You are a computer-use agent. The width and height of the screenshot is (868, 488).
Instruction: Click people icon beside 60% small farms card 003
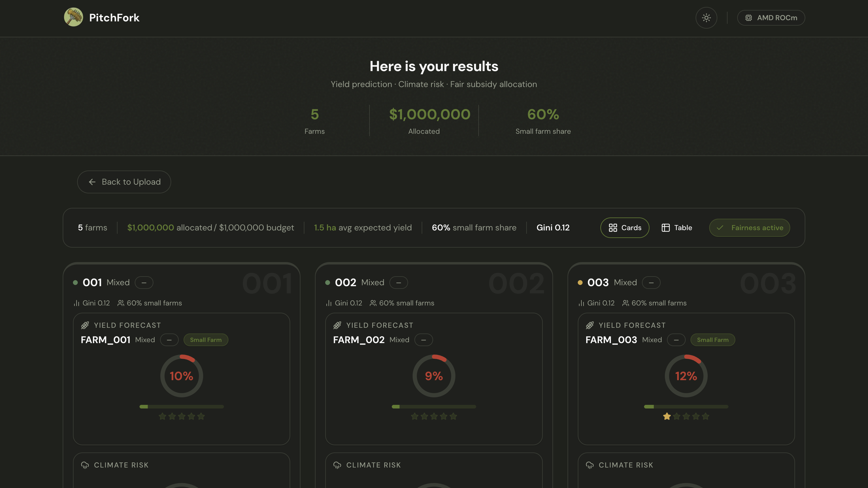pos(625,303)
